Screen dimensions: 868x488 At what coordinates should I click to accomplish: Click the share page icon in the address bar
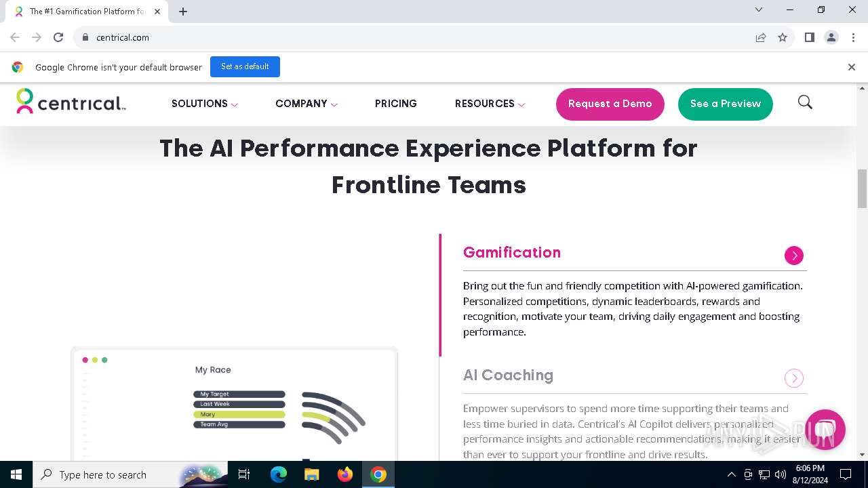(x=761, y=37)
